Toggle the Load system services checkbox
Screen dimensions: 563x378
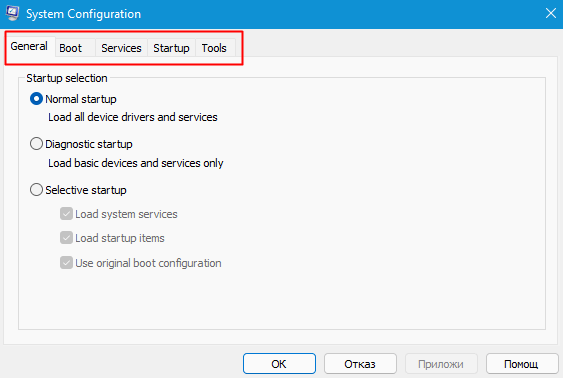click(x=66, y=214)
